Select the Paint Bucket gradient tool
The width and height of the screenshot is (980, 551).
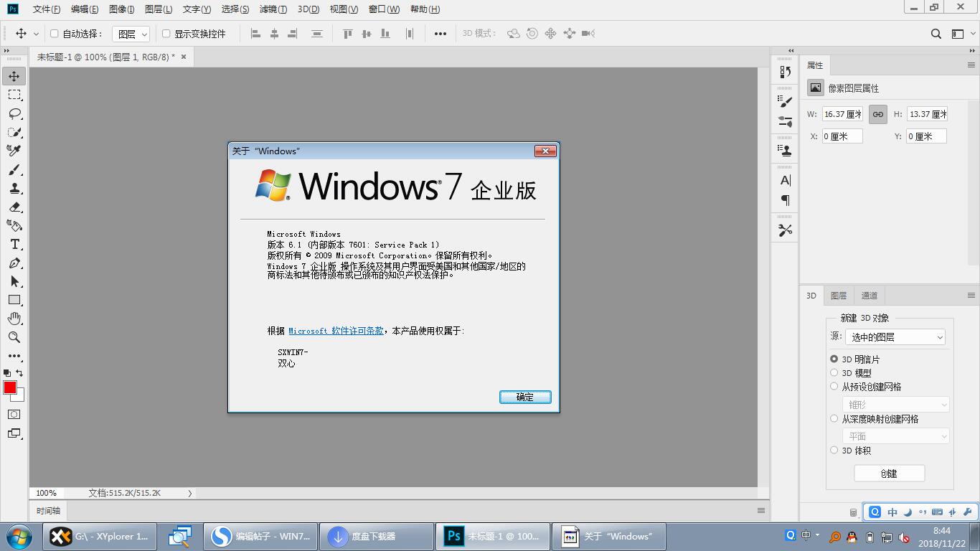14,226
